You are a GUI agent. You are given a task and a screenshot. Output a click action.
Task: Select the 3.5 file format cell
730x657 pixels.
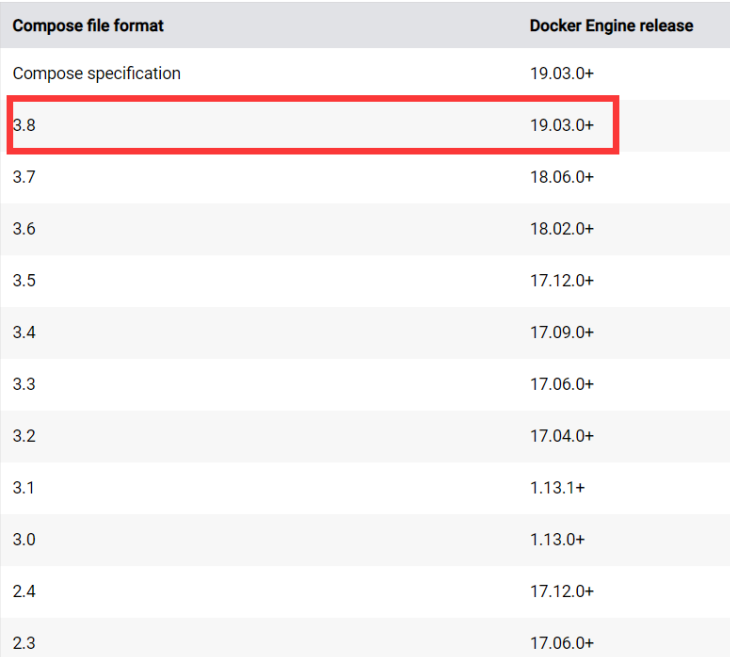pos(24,280)
